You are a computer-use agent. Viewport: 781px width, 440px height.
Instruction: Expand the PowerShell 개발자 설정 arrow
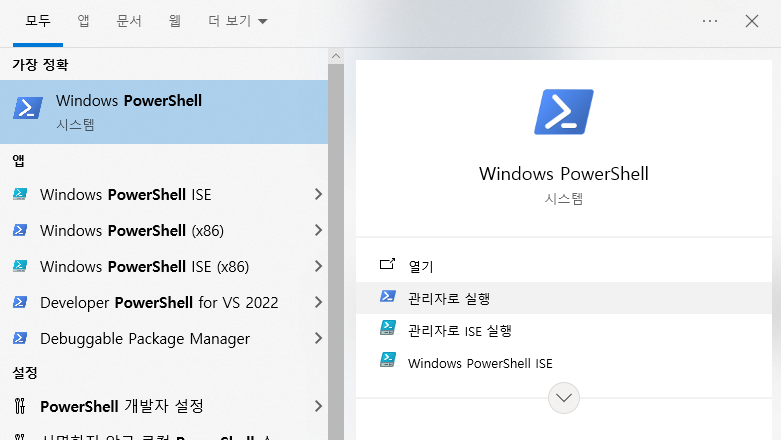(x=318, y=406)
